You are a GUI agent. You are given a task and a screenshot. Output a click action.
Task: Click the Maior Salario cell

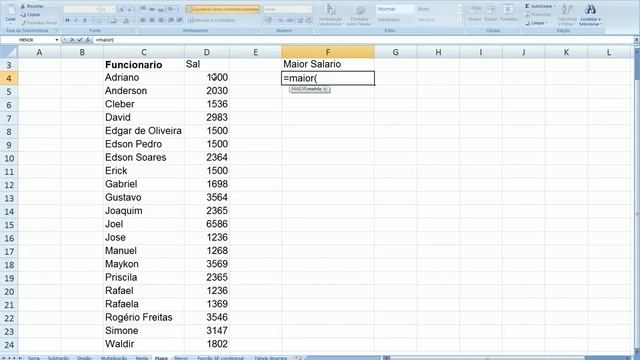(x=328, y=64)
